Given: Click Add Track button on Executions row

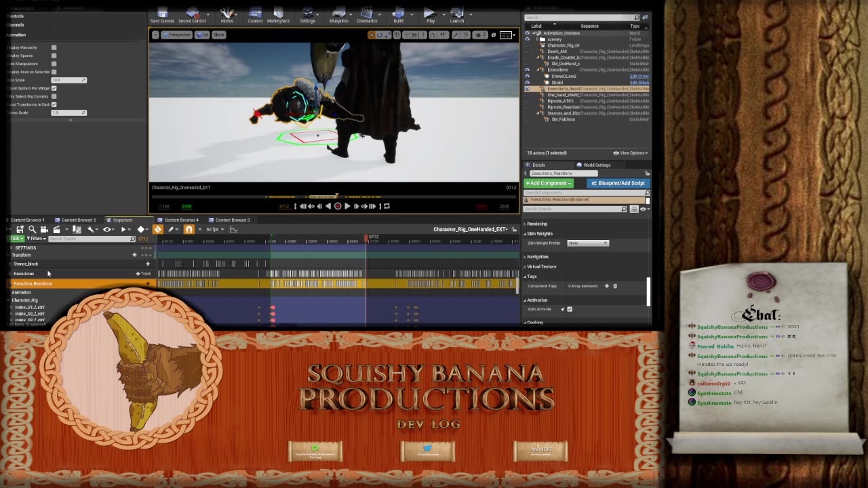Looking at the screenshot, I should coord(143,274).
